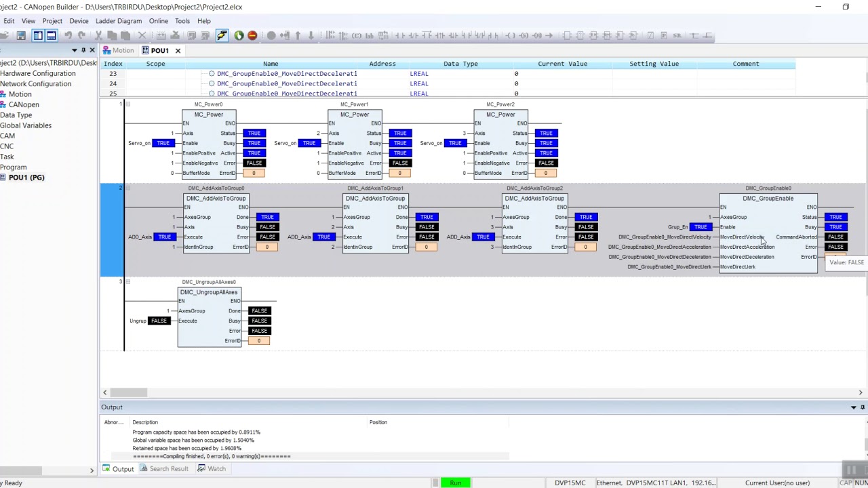Select Global Variables in project tree
The width and height of the screenshot is (868, 488).
click(26, 125)
